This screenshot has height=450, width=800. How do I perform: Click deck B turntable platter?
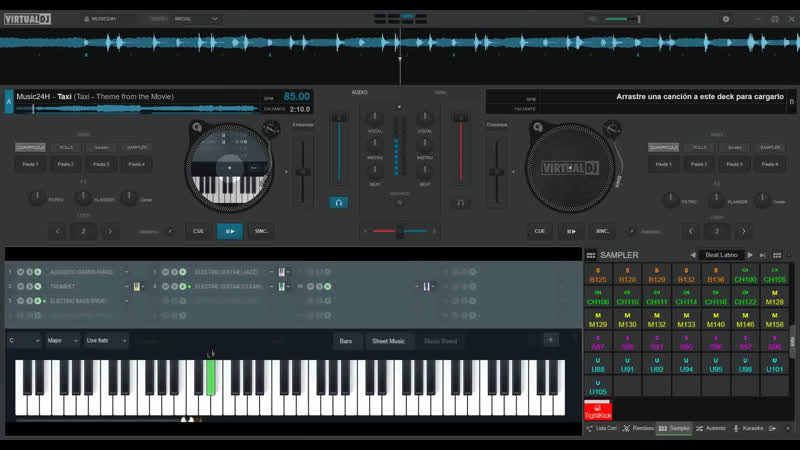click(x=570, y=167)
